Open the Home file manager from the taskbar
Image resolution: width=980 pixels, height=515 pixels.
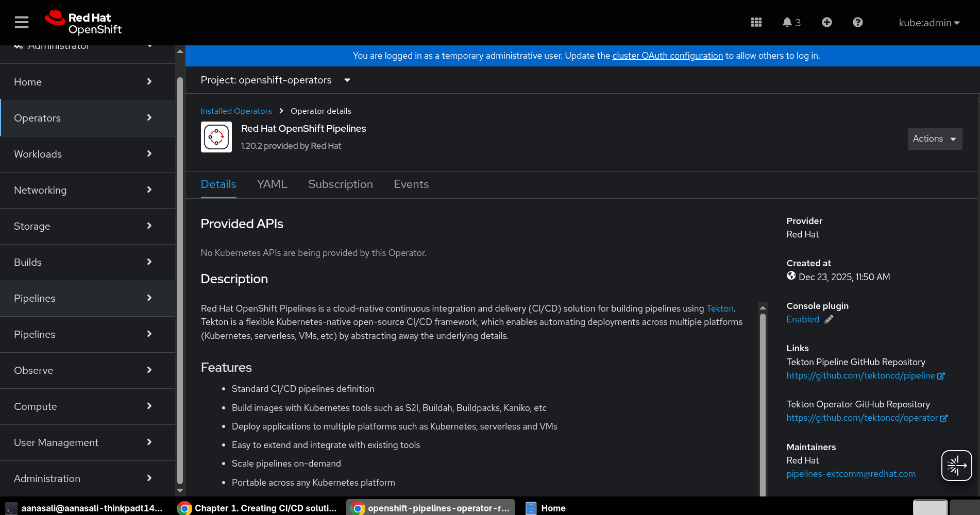546,508
